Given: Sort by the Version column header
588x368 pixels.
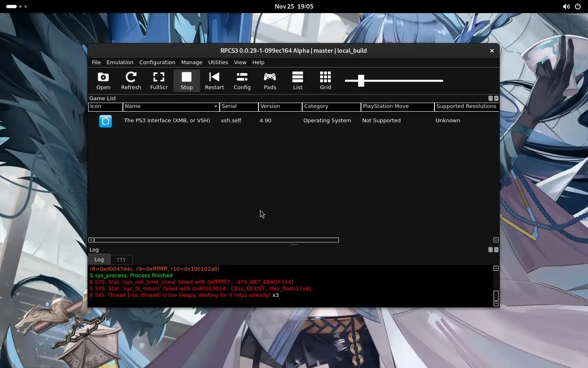Looking at the screenshot, I should pyautogui.click(x=280, y=106).
